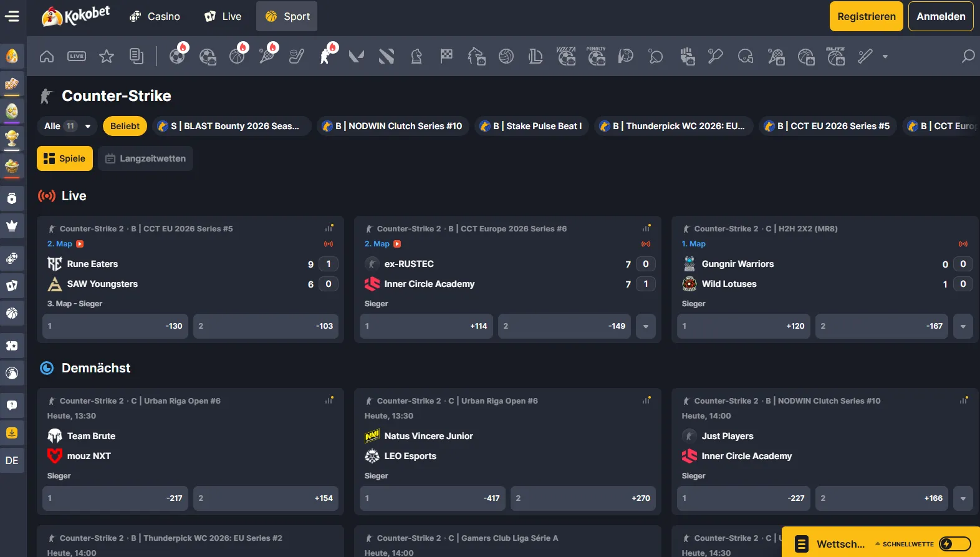The image size is (980, 557).
Task: Select the ice hockey sport icon
Action: click(x=297, y=56)
